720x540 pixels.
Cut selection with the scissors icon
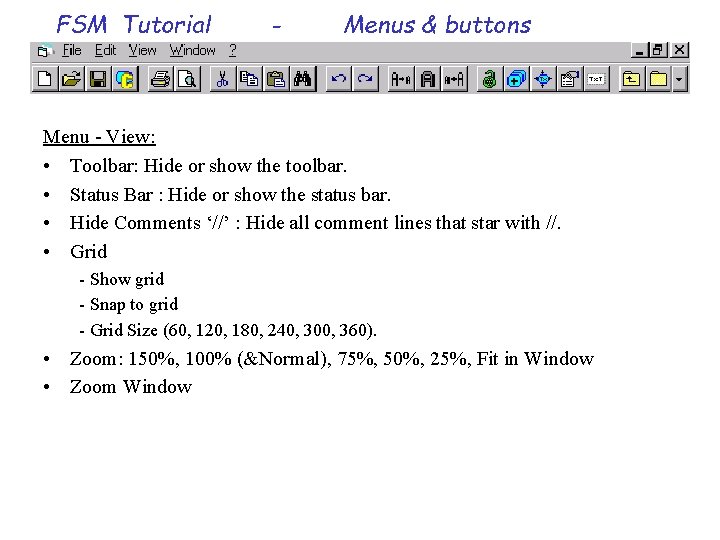(x=223, y=79)
